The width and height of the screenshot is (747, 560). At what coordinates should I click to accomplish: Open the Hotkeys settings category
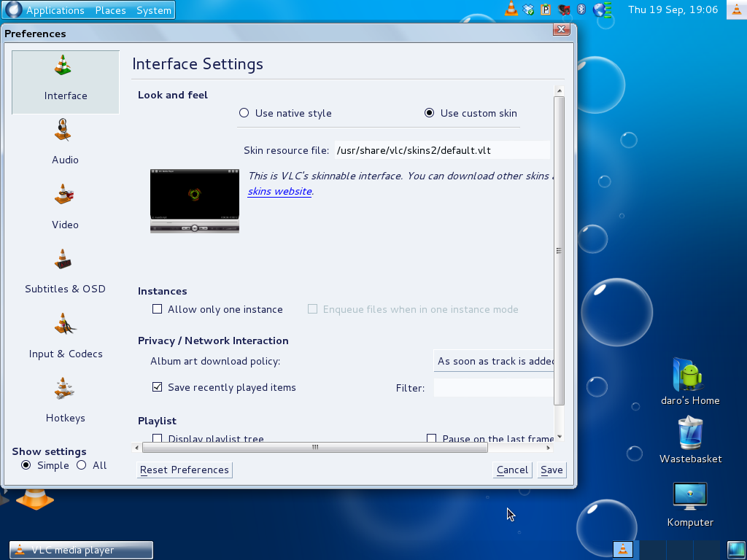pyautogui.click(x=65, y=402)
